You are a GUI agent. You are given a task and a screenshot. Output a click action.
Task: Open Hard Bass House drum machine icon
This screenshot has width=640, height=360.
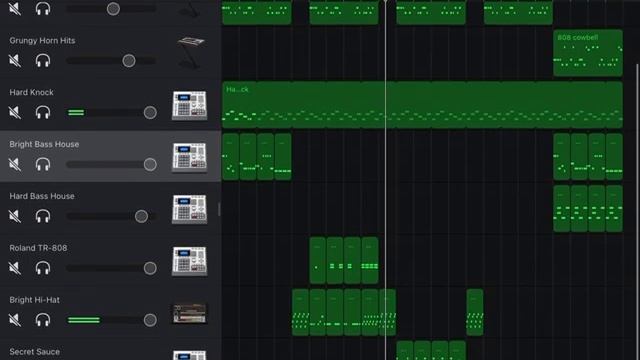(189, 209)
